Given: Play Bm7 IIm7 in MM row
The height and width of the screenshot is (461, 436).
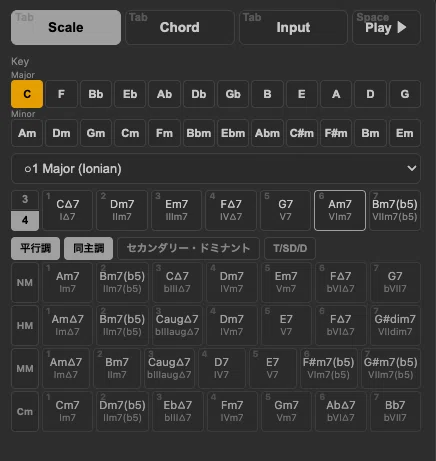Looking at the screenshot, I should point(117,369).
